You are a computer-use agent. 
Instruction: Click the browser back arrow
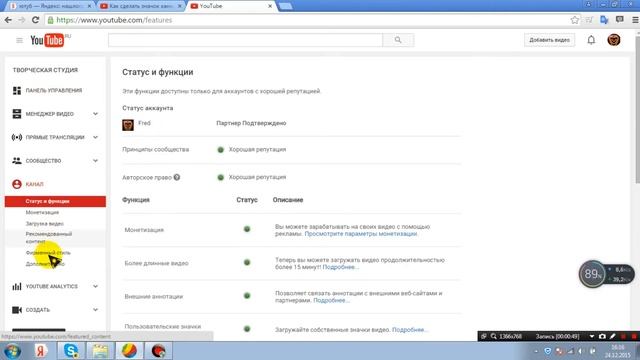click(8, 20)
